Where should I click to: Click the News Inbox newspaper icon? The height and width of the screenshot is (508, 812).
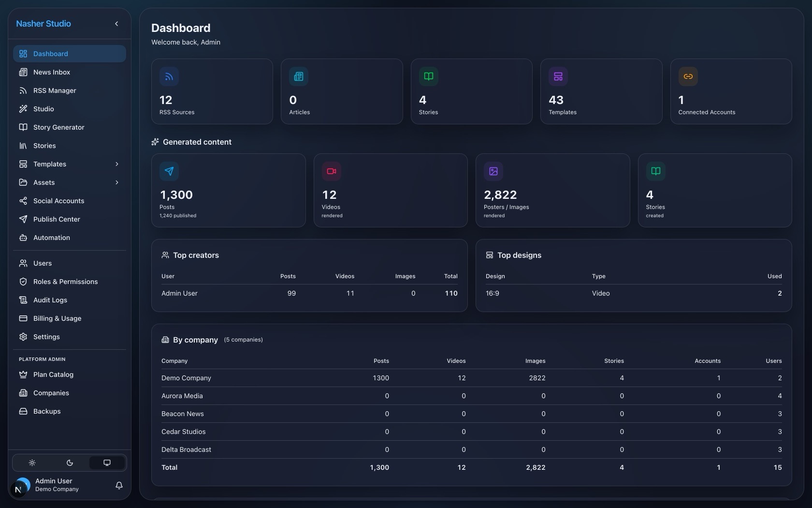click(23, 72)
